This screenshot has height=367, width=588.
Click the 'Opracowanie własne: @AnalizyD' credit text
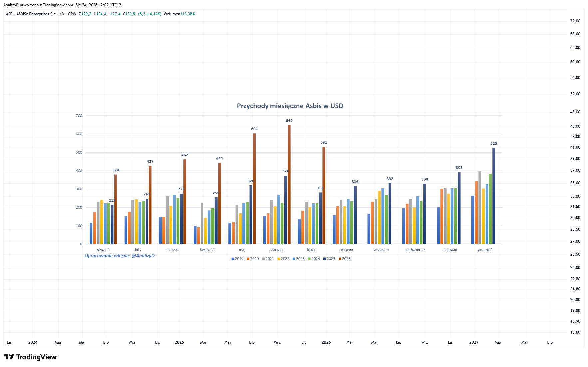120,256
